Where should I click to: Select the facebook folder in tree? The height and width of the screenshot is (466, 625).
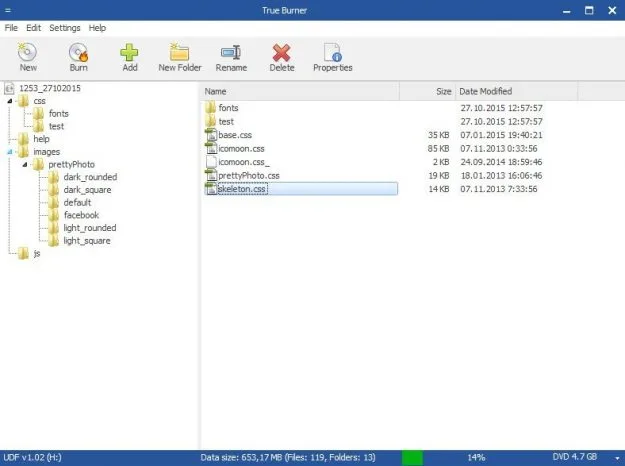tap(81, 215)
